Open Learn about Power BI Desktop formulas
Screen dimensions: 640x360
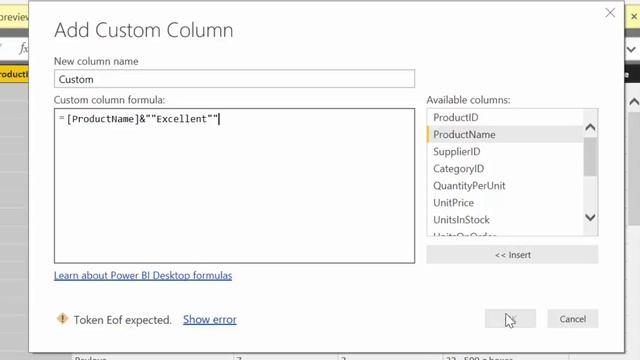pos(143,276)
